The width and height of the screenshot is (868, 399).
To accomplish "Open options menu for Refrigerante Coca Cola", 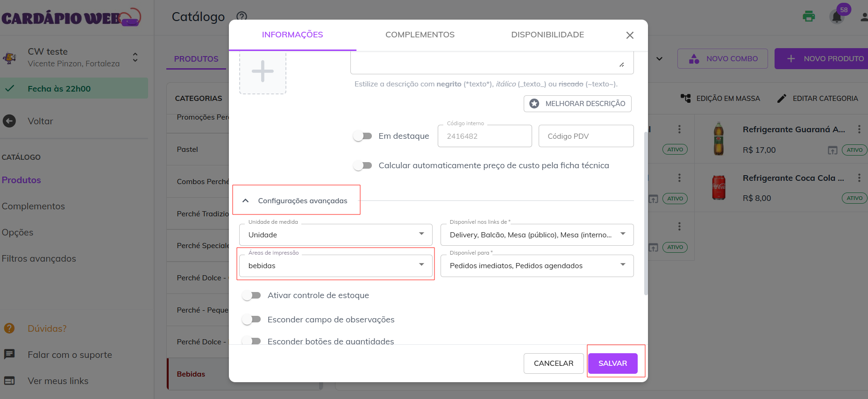I will [x=859, y=178].
